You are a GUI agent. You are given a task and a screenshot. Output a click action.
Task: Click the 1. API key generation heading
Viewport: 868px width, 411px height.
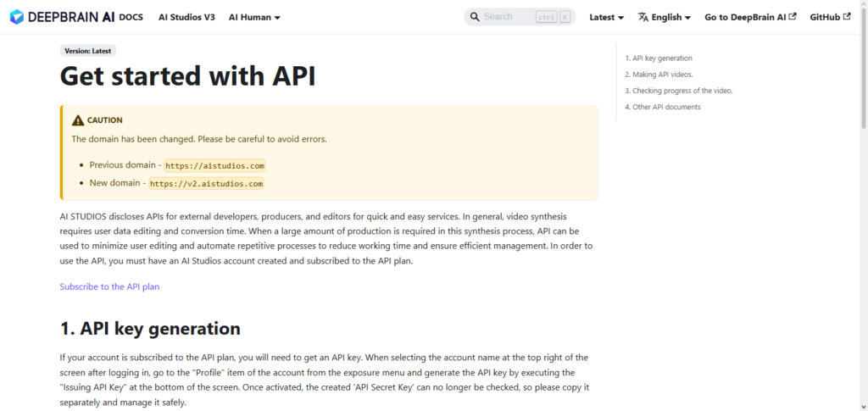[x=150, y=329]
